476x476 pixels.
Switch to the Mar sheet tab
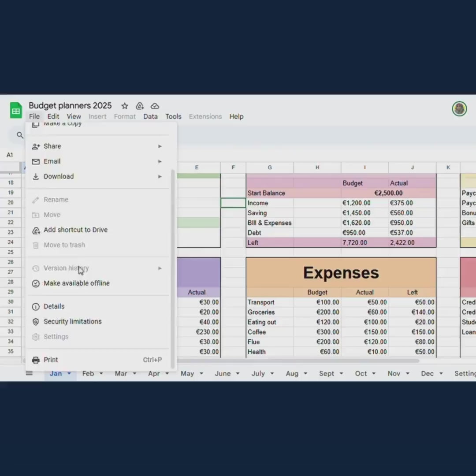121,373
